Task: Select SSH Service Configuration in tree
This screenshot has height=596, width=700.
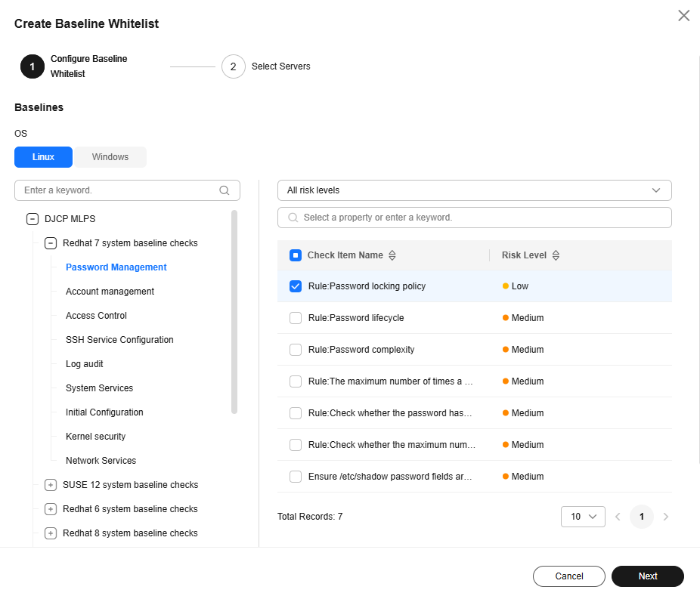Action: 119,340
